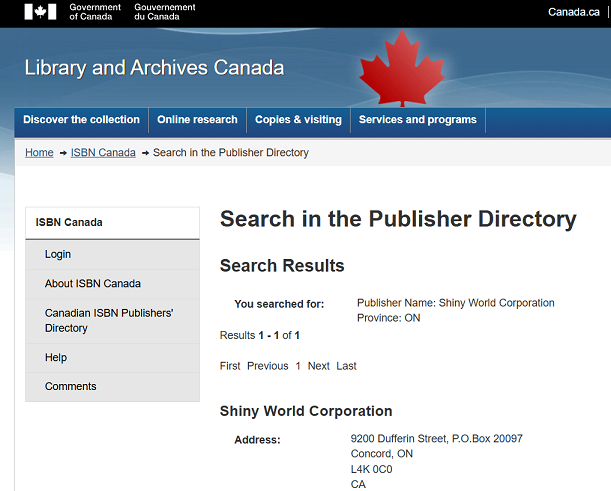Open the Services and programs menu
The image size is (611, 491).
(417, 120)
